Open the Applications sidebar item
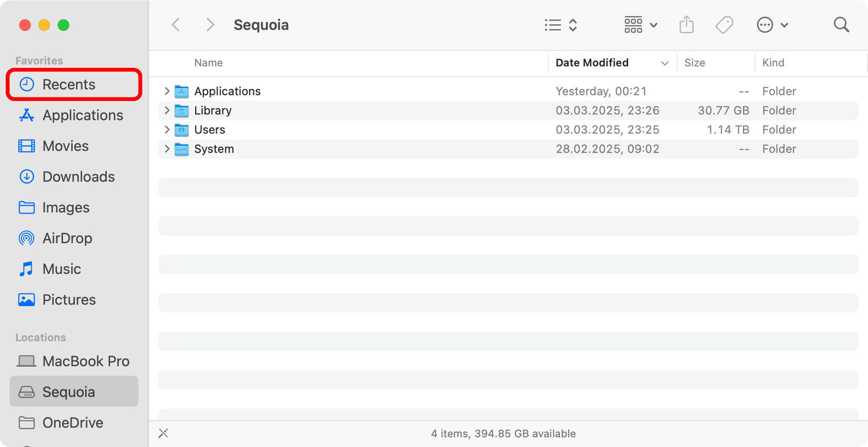Screen dimensions: 868x447 82,115
